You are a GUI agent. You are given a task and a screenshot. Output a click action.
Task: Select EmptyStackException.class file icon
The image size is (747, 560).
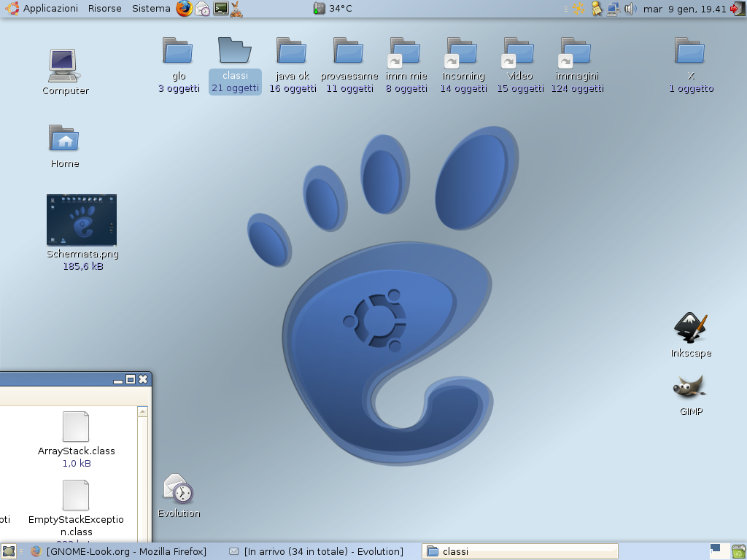[x=76, y=495]
